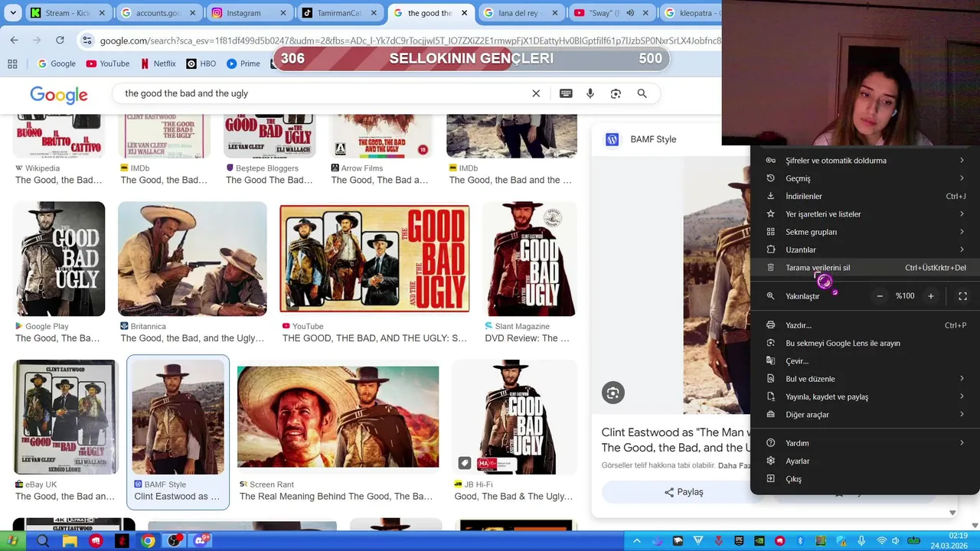This screenshot has height=551, width=980.
Task: Open taskbar search magnifier
Action: tap(42, 541)
